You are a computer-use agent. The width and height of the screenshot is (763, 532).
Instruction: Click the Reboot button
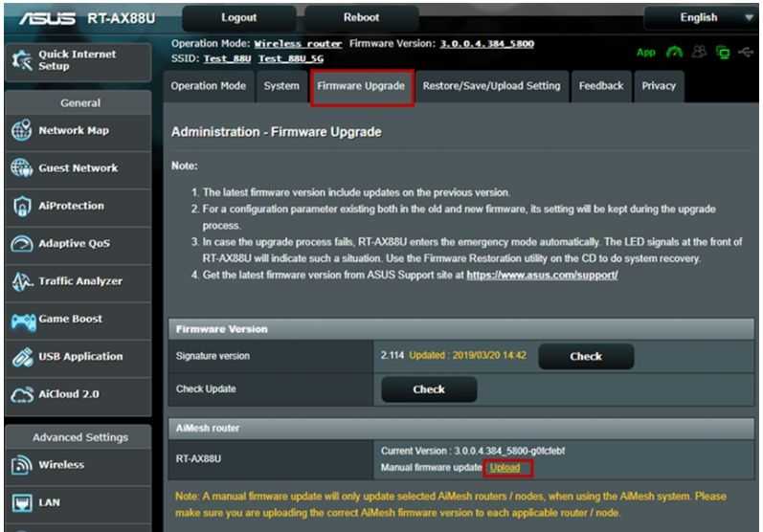click(361, 17)
